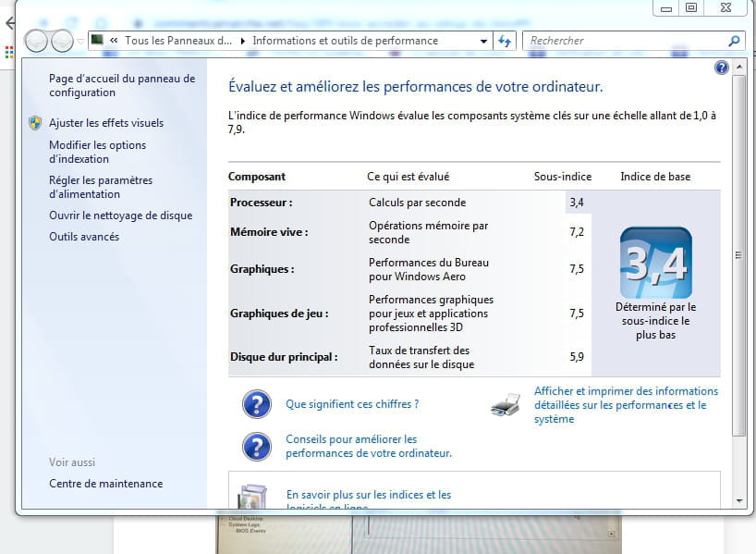Click the browser back arrow behind the window
Image resolution: width=756 pixels, height=554 pixels.
pyautogui.click(x=8, y=22)
